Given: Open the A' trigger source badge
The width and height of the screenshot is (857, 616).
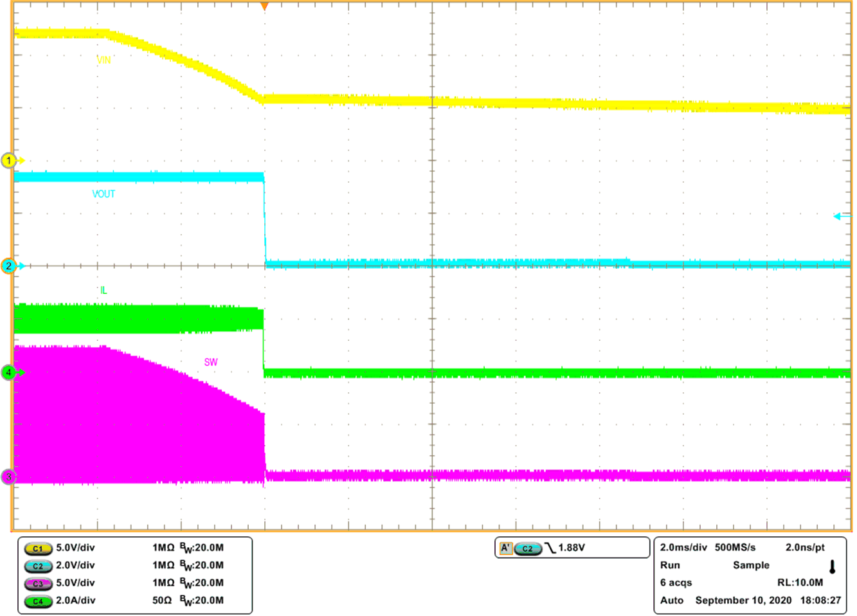Looking at the screenshot, I should 507,547.
